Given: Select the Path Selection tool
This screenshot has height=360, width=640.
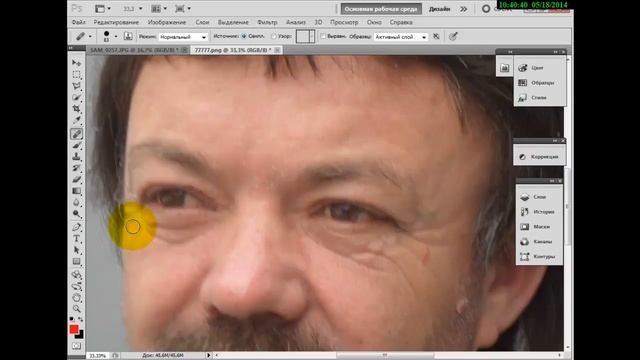Looking at the screenshot, I should (x=76, y=250).
